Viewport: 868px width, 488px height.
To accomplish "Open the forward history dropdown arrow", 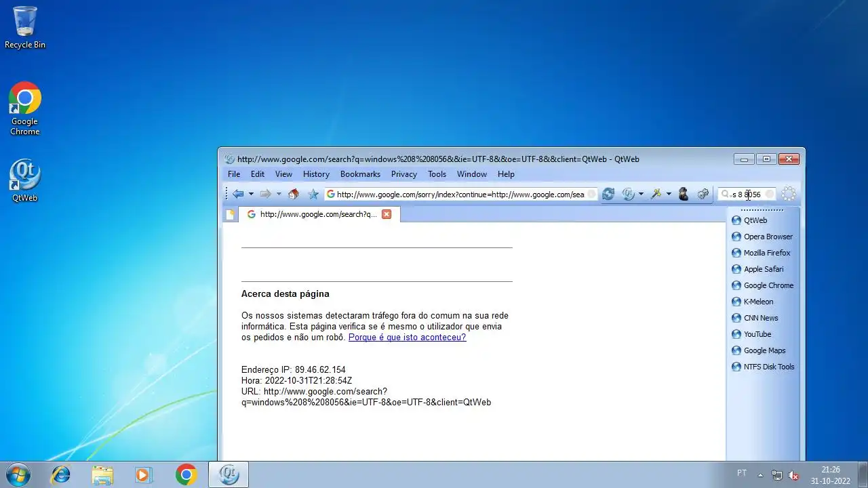I will 279,194.
